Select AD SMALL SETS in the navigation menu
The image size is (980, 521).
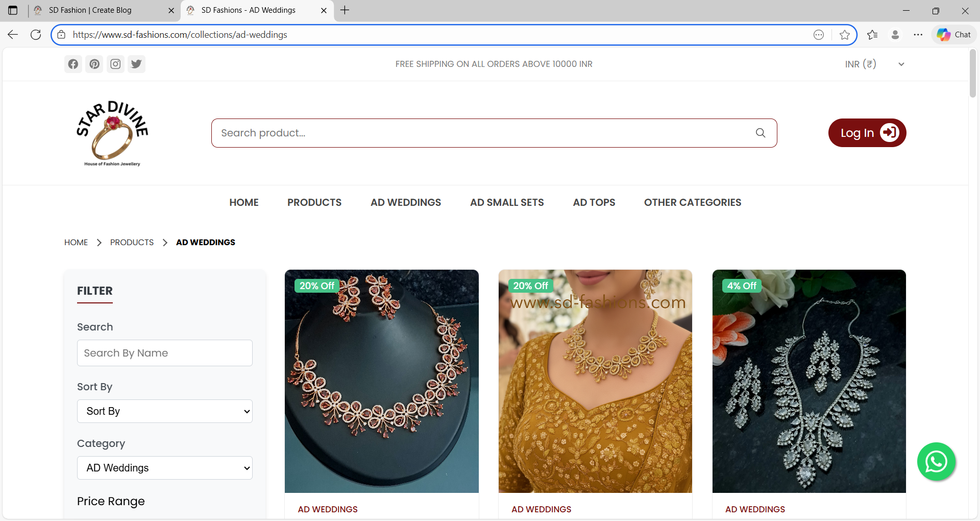506,202
